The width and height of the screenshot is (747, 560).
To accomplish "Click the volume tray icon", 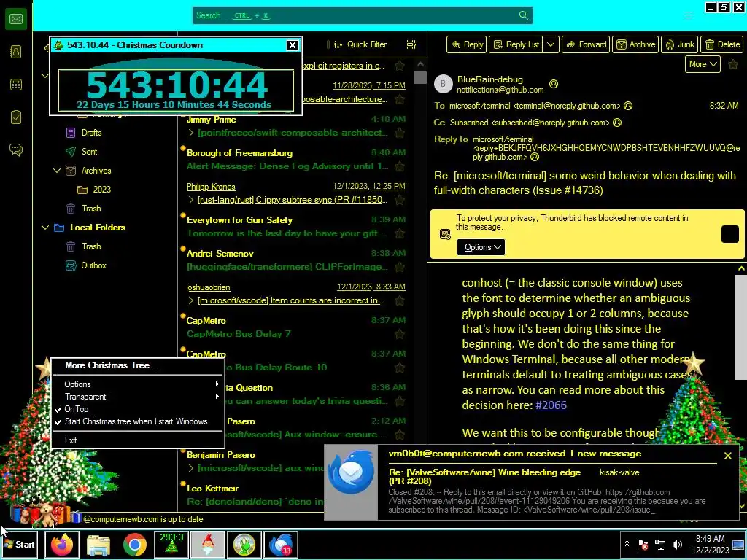I will click(x=677, y=544).
